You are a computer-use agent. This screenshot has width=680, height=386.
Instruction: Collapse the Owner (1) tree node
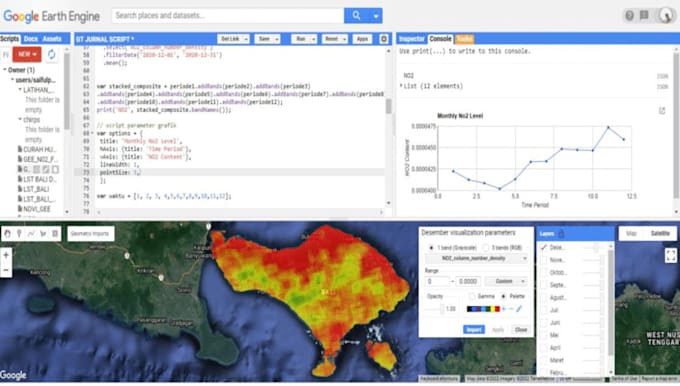tap(5, 70)
